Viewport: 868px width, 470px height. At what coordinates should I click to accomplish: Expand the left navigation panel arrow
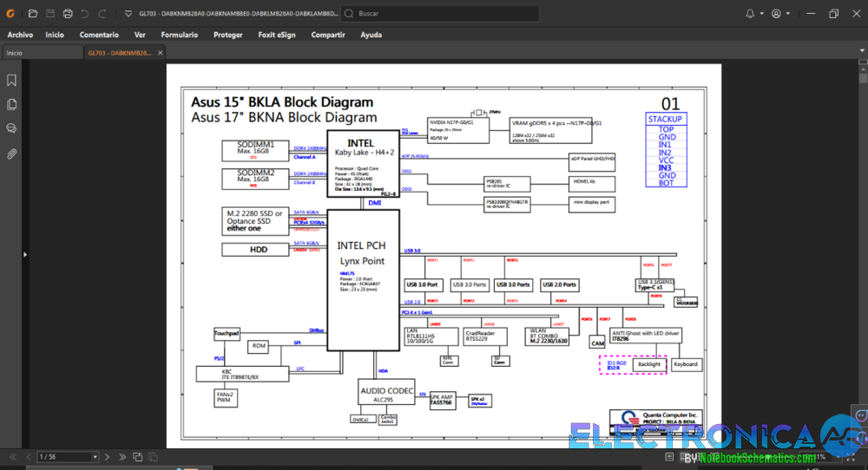[24, 255]
